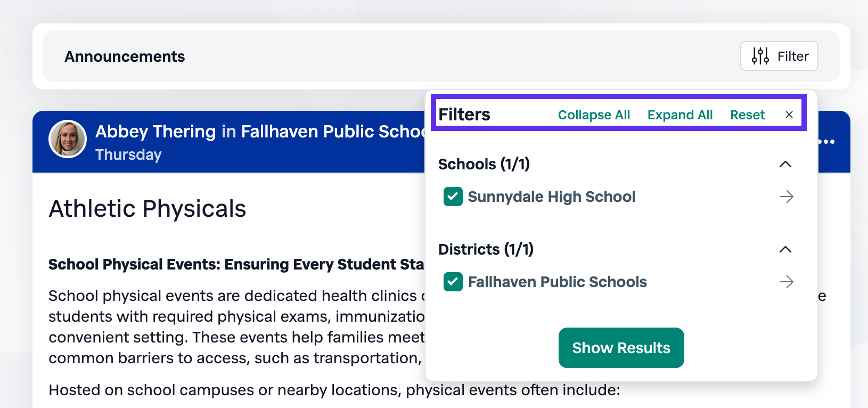
Task: Open the three-dot menu on the announcement
Action: click(826, 142)
